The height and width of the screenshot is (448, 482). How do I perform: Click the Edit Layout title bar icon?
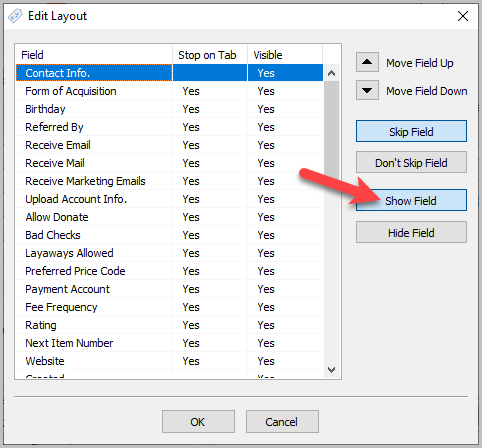click(x=15, y=16)
